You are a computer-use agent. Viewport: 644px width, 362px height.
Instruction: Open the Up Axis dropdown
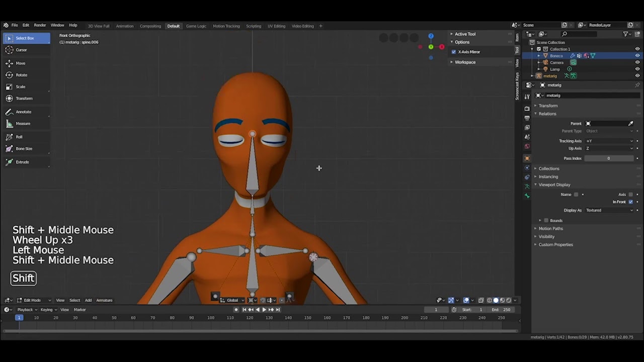click(609, 148)
